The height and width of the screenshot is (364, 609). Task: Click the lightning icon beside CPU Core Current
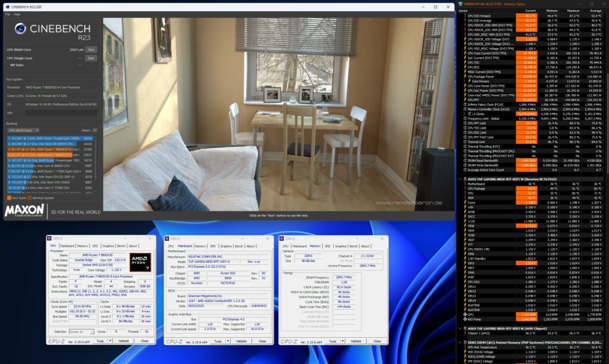[465, 53]
